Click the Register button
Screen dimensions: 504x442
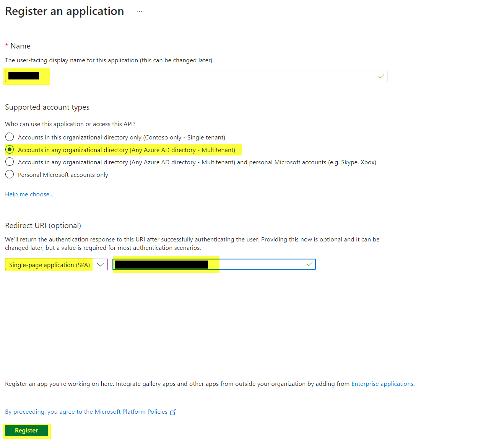[x=26, y=430]
